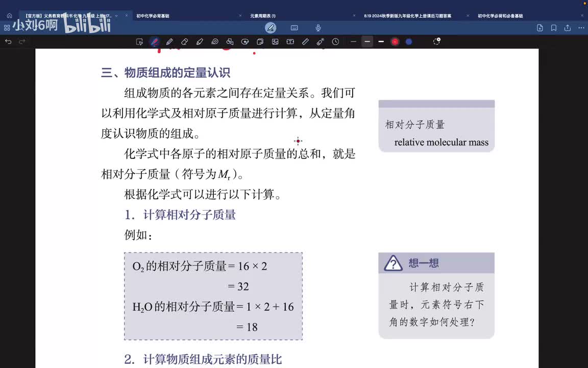Screen dimensions: 588x368
Task: Switch to the 8.19 2024秋季新版九年级化学 tab
Action: 408,16
